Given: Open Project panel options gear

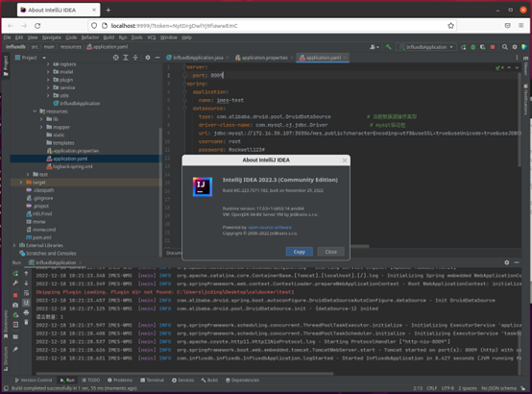Looking at the screenshot, I should point(148,58).
